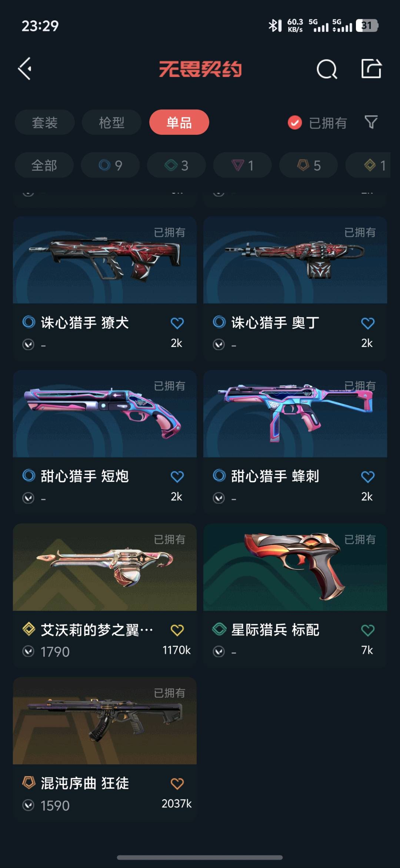Tap the back arrow icon
The image size is (400, 868).
25,68
